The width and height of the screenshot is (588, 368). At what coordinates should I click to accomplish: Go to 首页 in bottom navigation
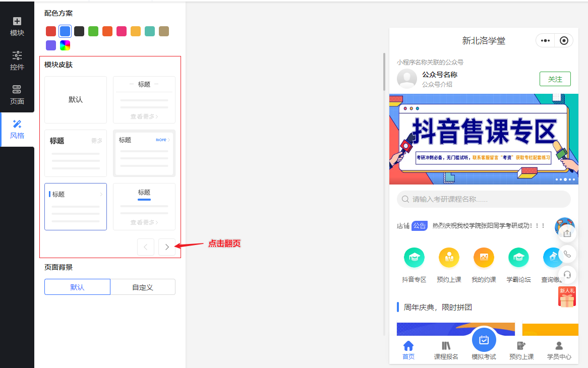[x=408, y=350]
